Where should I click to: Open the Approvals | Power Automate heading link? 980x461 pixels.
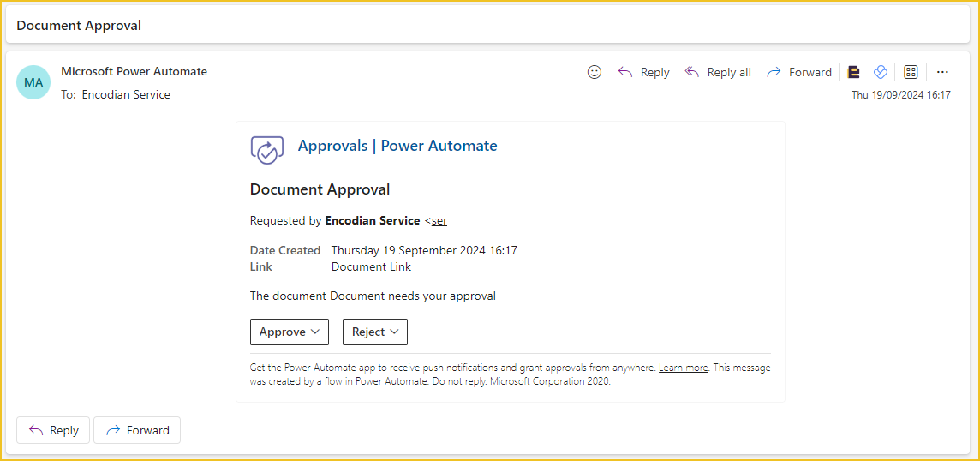(x=397, y=146)
